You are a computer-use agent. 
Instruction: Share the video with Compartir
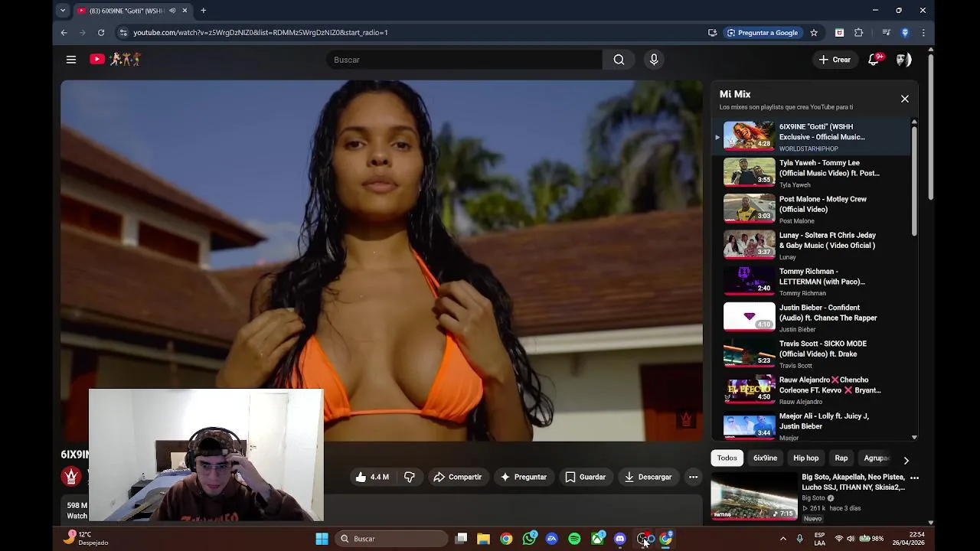[457, 477]
